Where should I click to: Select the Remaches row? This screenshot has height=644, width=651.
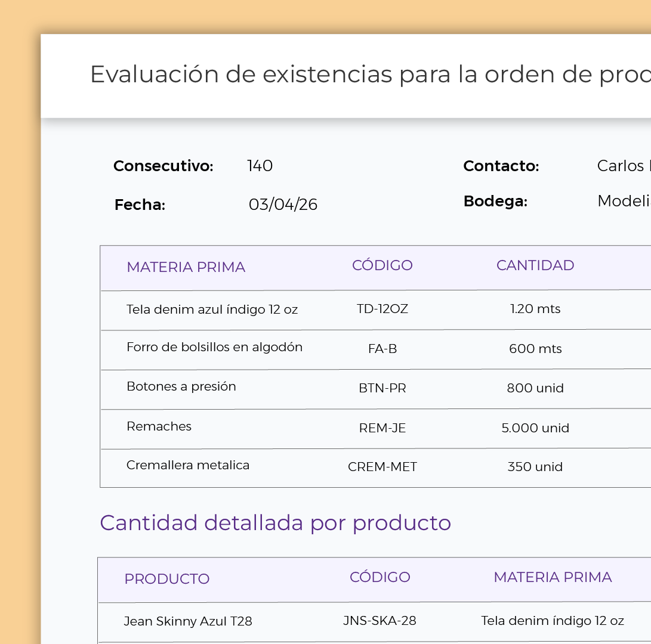pos(375,429)
